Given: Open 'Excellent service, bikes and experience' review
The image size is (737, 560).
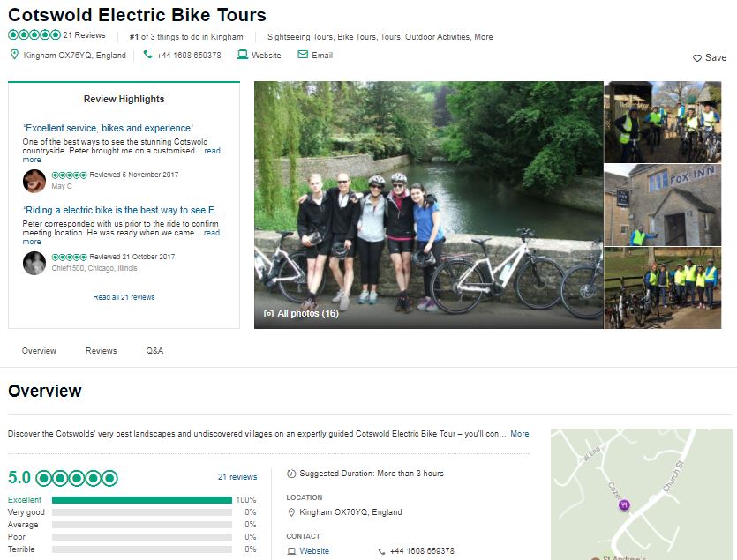Looking at the screenshot, I should pos(108,128).
